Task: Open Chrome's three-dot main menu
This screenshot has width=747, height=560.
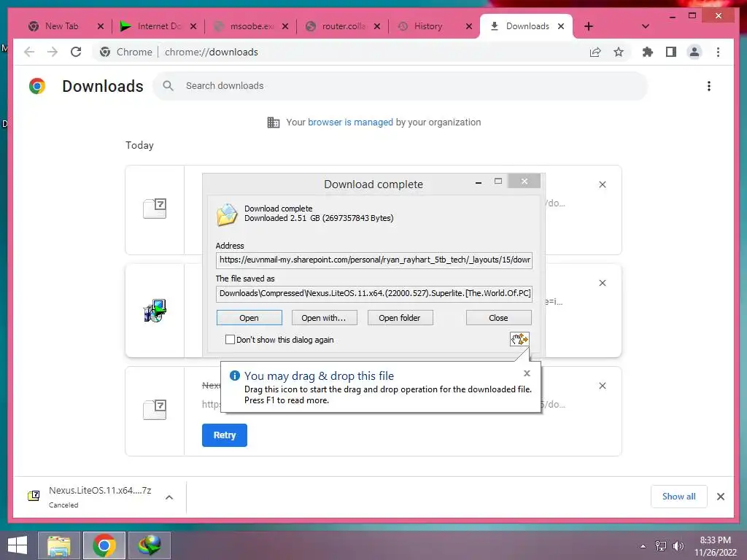Action: click(x=718, y=52)
